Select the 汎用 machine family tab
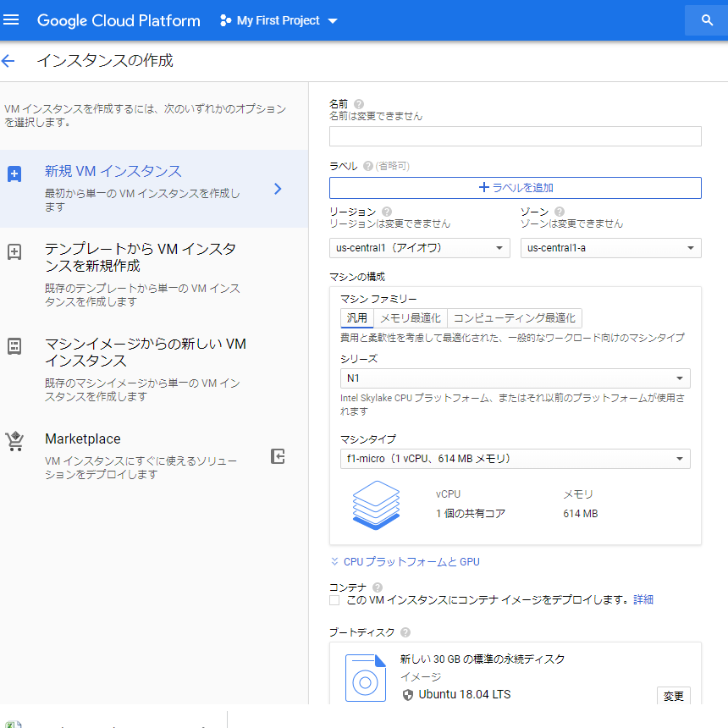The height and width of the screenshot is (728, 728). coord(357,318)
